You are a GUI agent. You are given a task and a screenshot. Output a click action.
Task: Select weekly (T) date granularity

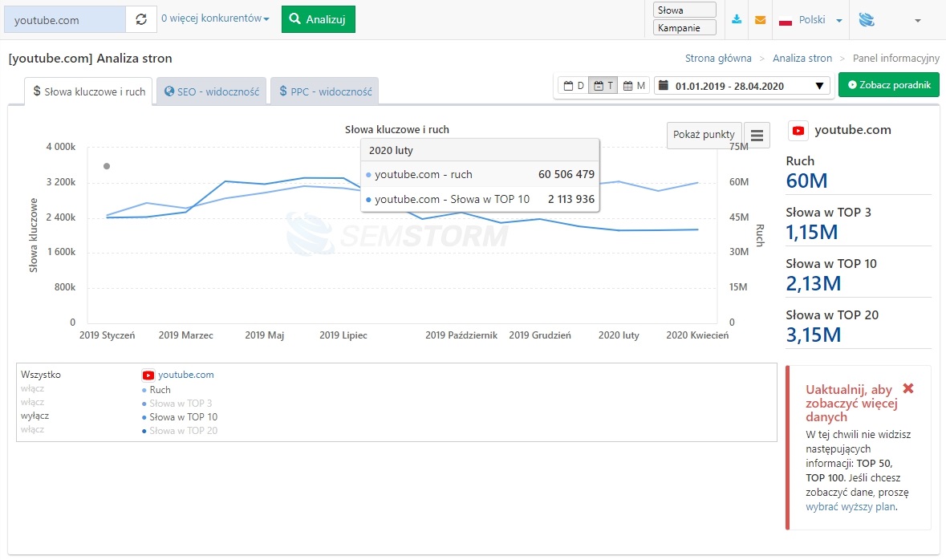[x=603, y=86]
